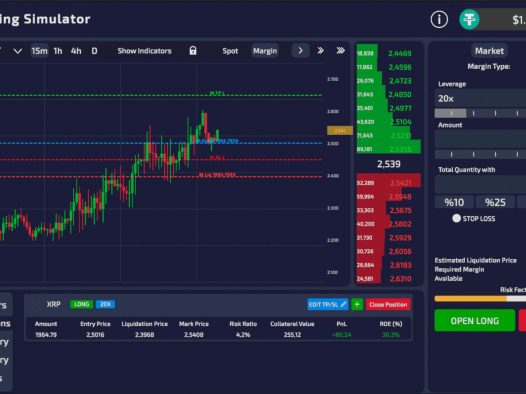This screenshot has height=394, width=526.
Task: Fast forward chart with double arrow
Action: click(x=320, y=51)
